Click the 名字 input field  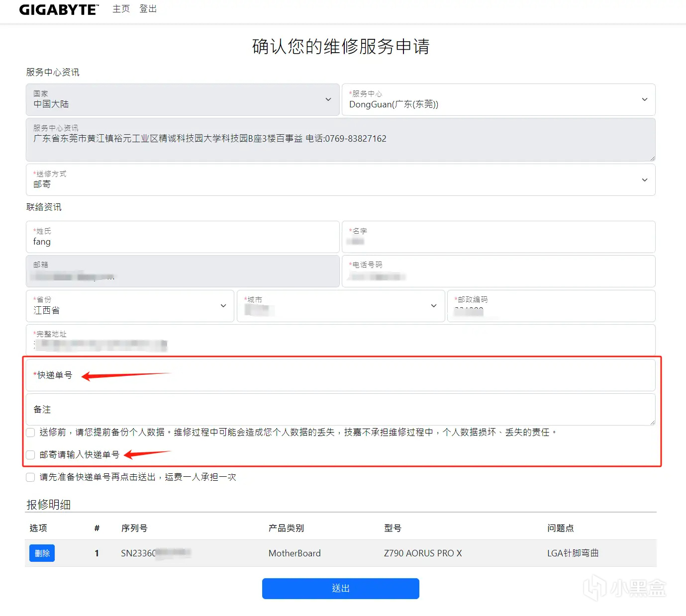[498, 237]
